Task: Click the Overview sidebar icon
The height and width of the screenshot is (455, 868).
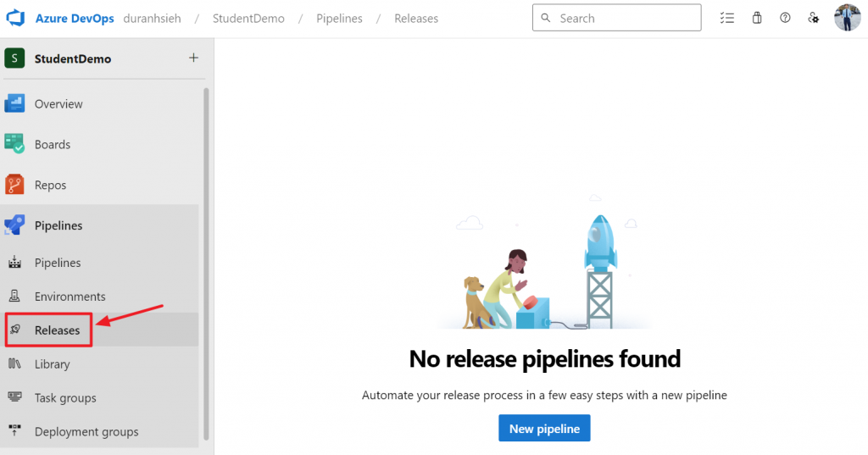Action: click(x=14, y=103)
